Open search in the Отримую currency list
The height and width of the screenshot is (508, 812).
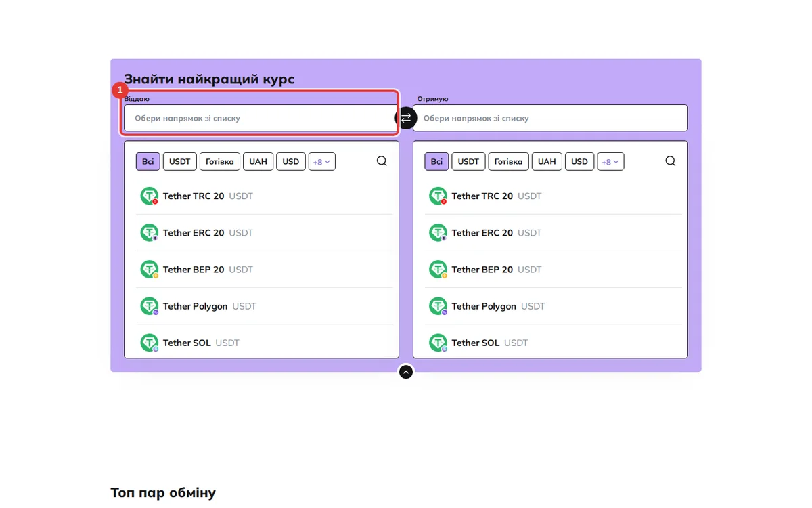pos(671,161)
